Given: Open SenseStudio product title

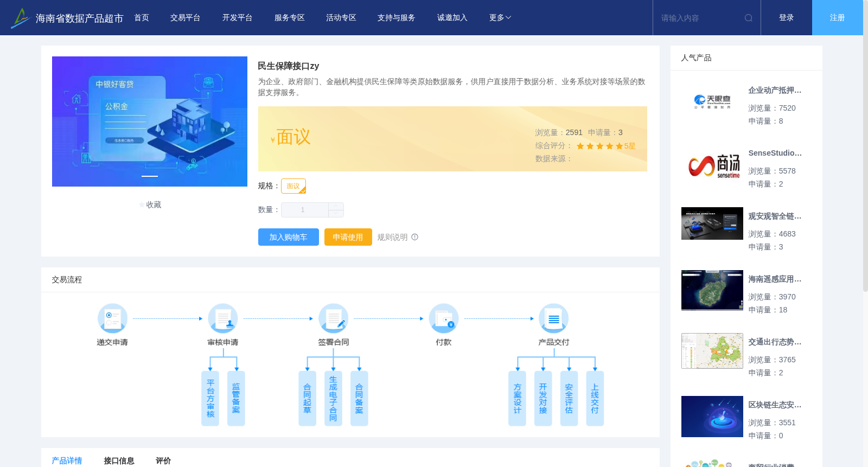Looking at the screenshot, I should [775, 153].
